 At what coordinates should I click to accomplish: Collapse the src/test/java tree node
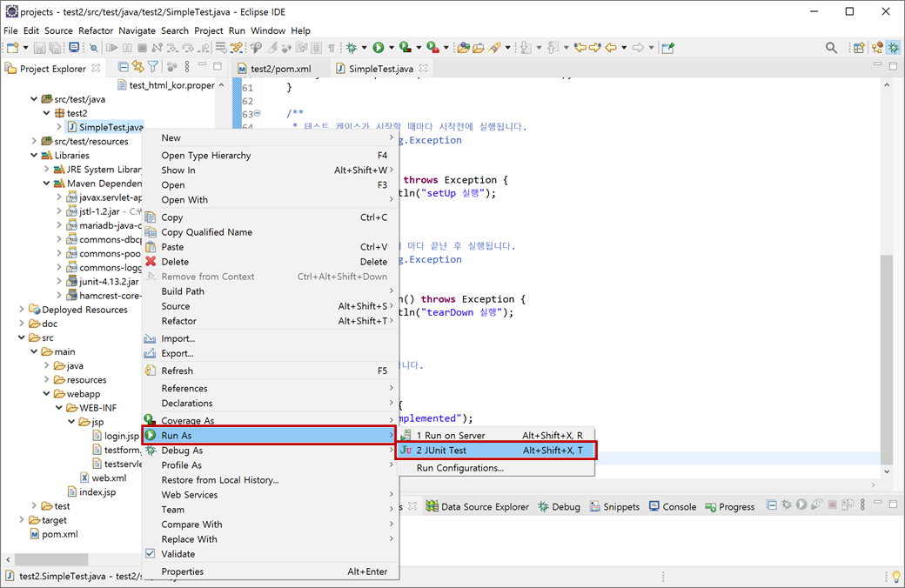point(34,99)
